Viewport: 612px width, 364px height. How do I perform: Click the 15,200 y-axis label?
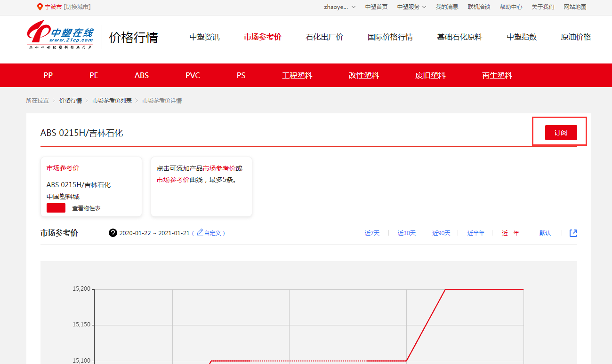click(x=81, y=289)
